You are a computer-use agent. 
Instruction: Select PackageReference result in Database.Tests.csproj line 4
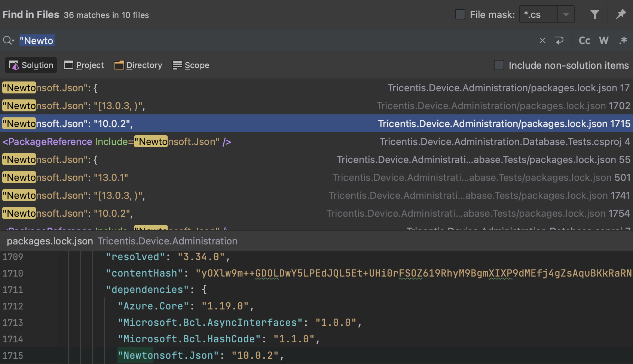316,142
